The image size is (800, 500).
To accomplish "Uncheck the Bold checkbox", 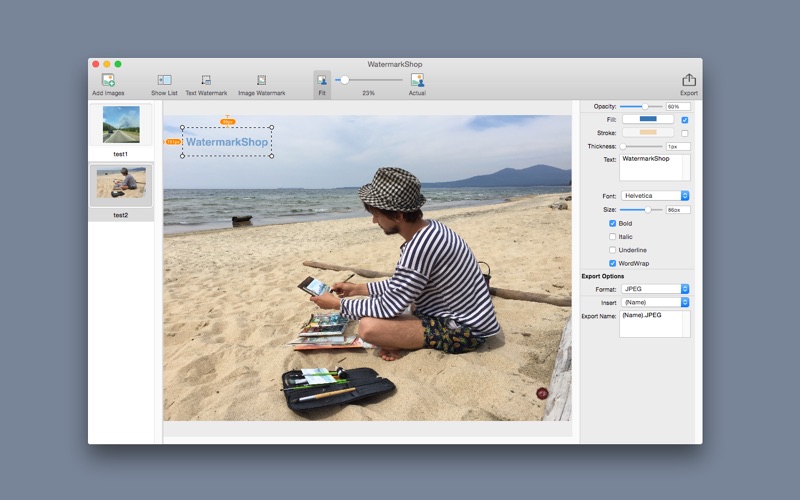I will pos(612,223).
